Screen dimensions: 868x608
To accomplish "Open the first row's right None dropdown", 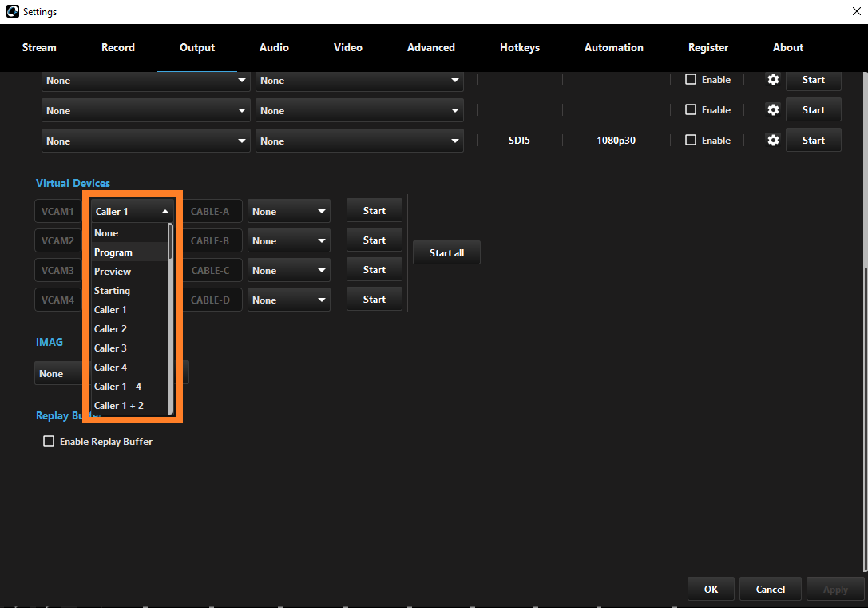I will (359, 81).
